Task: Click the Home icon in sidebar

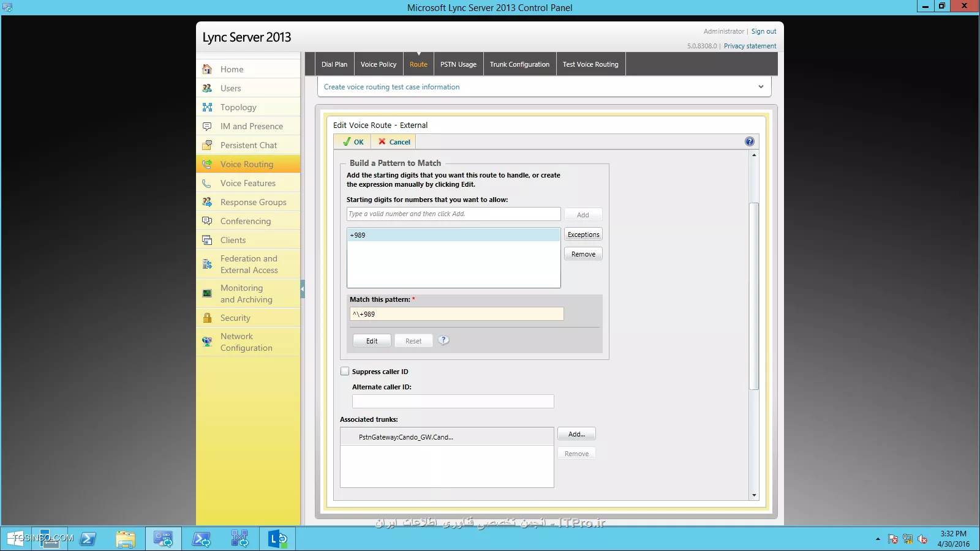Action: [207, 69]
